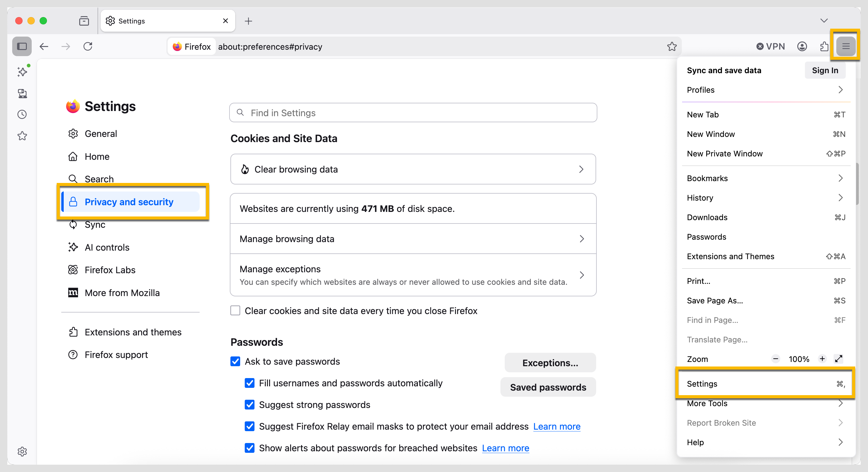Choose Print from the app menu
The width and height of the screenshot is (868, 472).
(x=766, y=281)
